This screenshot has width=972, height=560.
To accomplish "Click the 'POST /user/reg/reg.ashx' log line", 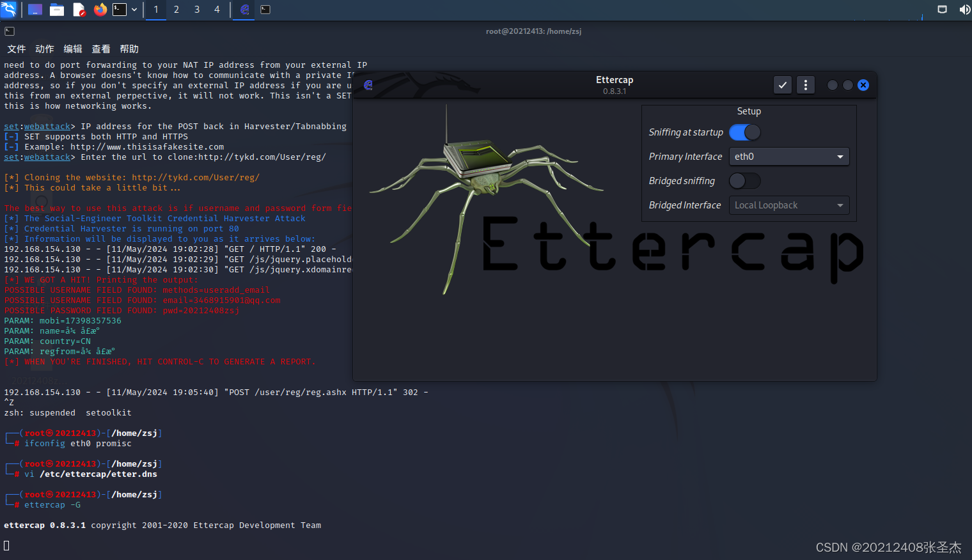I will click(216, 393).
